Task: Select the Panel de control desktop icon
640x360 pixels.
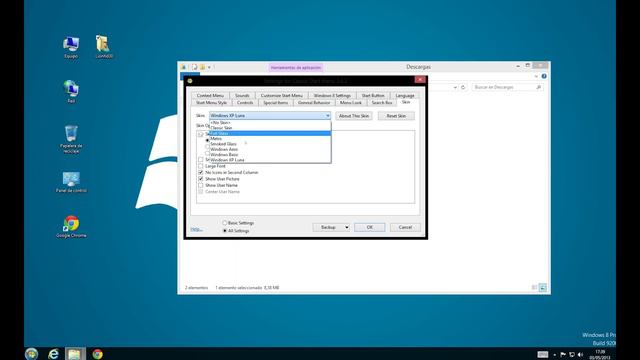Action: (x=71, y=182)
